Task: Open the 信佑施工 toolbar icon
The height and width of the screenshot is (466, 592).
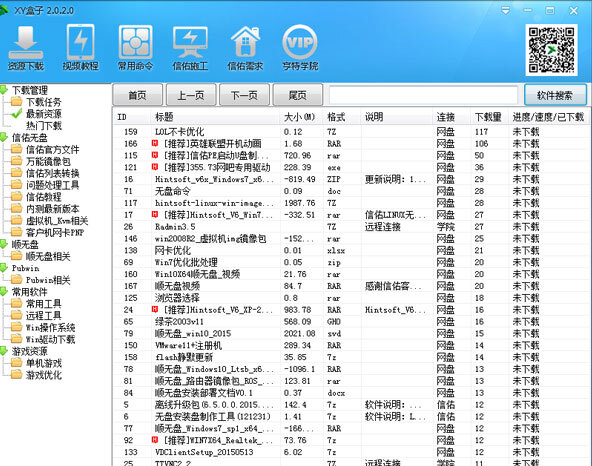Action: [x=190, y=48]
